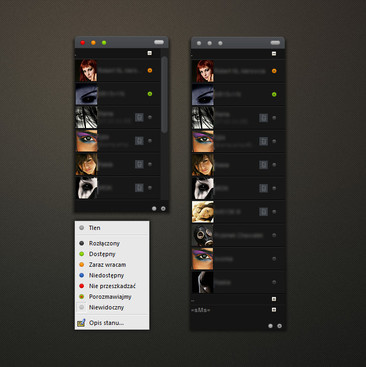Click the pill-shaped button in the right window title bar
Image resolution: width=366 pixels, height=367 pixels.
pyautogui.click(x=275, y=43)
